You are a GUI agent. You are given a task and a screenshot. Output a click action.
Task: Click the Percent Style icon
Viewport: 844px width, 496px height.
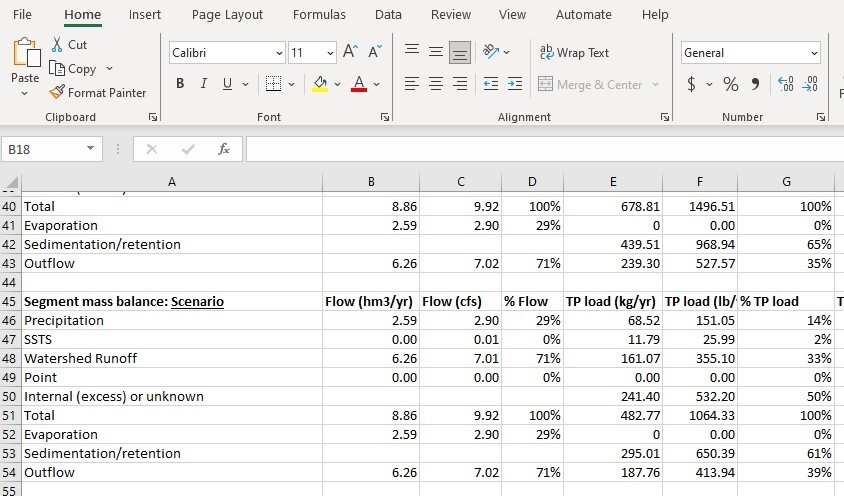click(x=731, y=85)
